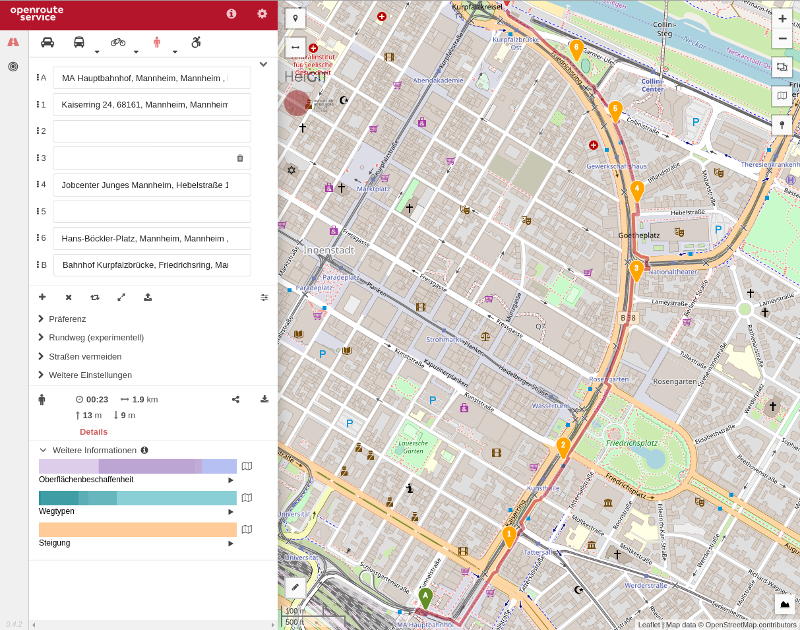Edit the Hans-Böckler-Platz waypoint field

(x=152, y=238)
